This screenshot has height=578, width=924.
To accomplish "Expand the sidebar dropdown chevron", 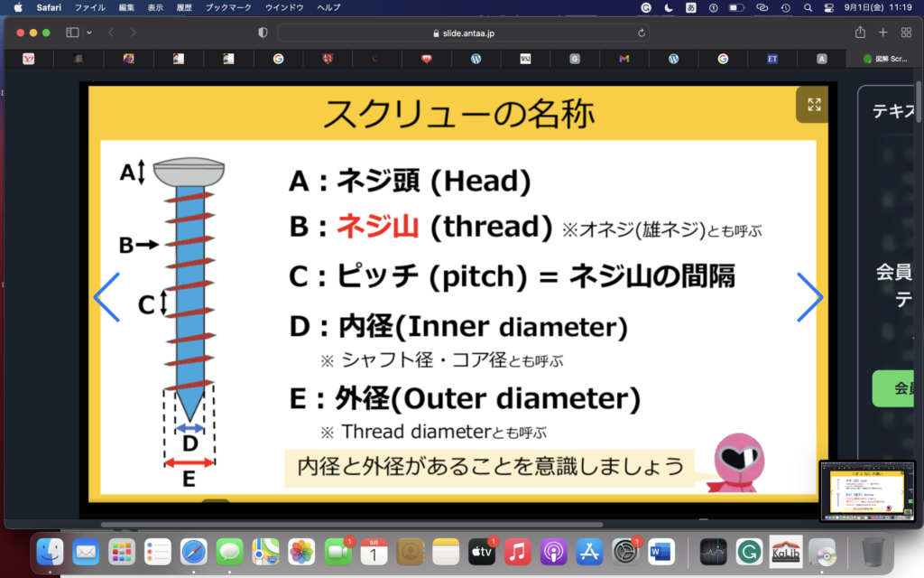I will (x=89, y=33).
